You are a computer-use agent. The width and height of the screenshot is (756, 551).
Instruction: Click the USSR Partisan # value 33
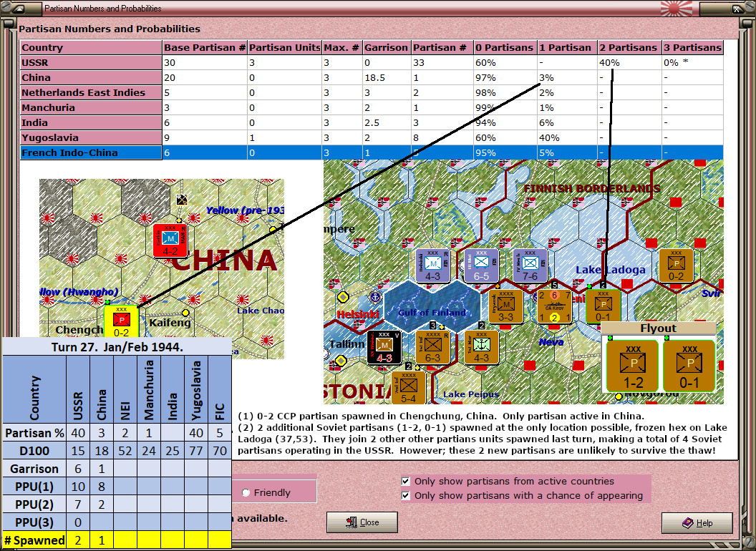(x=442, y=63)
